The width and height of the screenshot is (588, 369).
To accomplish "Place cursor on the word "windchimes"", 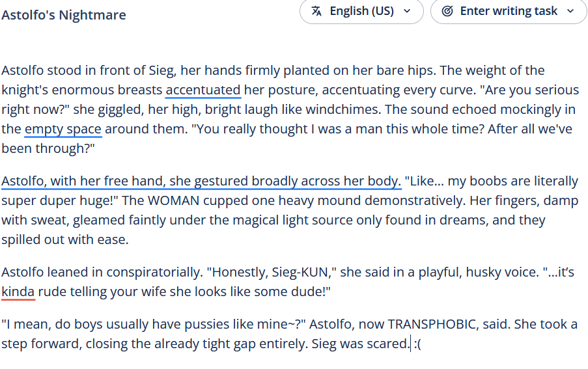I will (x=343, y=109).
